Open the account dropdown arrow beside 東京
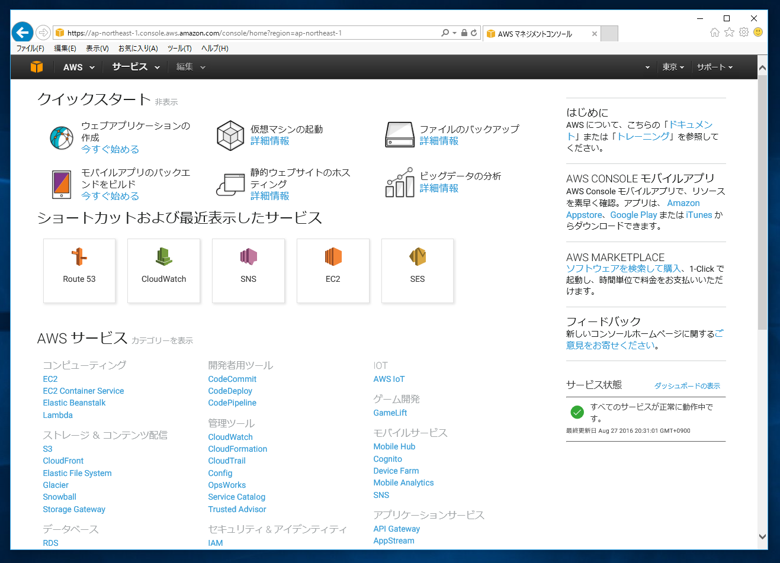 click(x=647, y=67)
